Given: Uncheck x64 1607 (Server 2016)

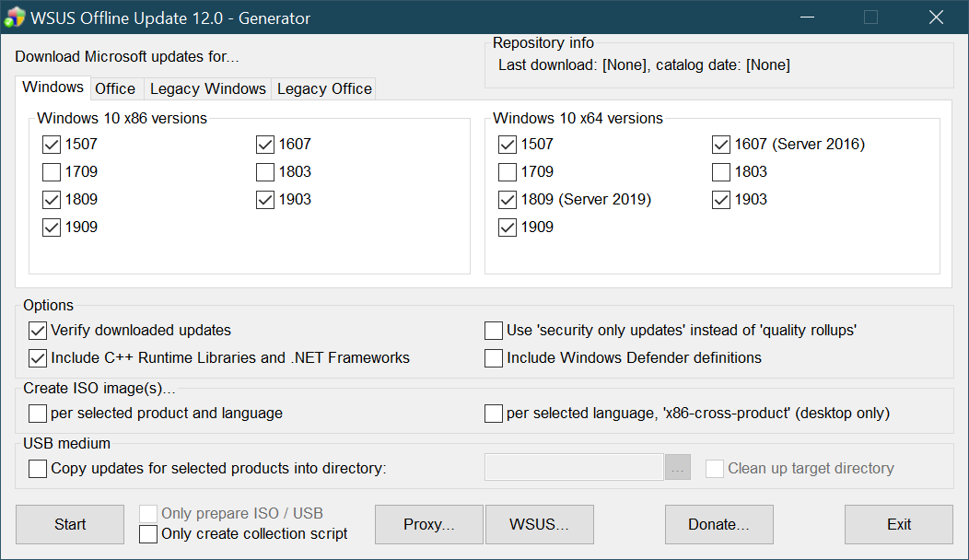Looking at the screenshot, I should (x=721, y=145).
